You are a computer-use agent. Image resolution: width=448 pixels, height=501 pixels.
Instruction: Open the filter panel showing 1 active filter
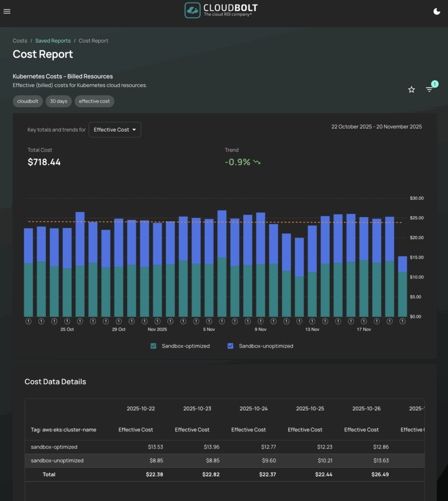click(x=429, y=89)
